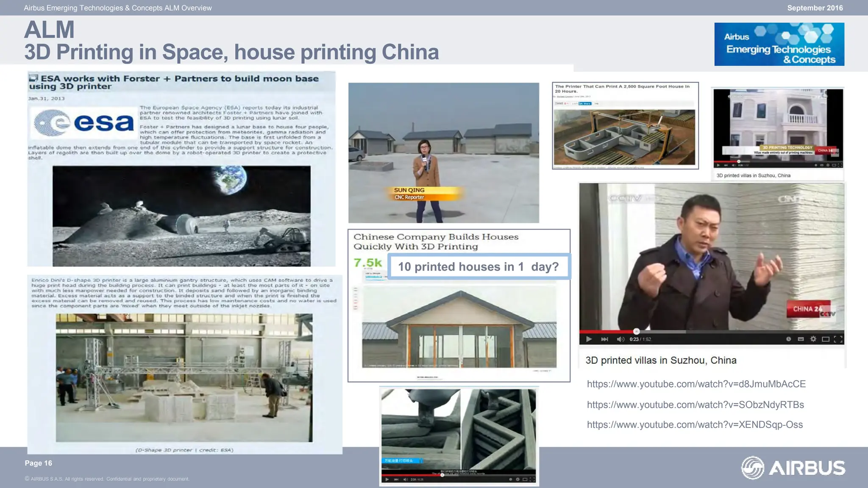Click the 'Page 16' footer label
Image resolution: width=868 pixels, height=488 pixels.
38,463
